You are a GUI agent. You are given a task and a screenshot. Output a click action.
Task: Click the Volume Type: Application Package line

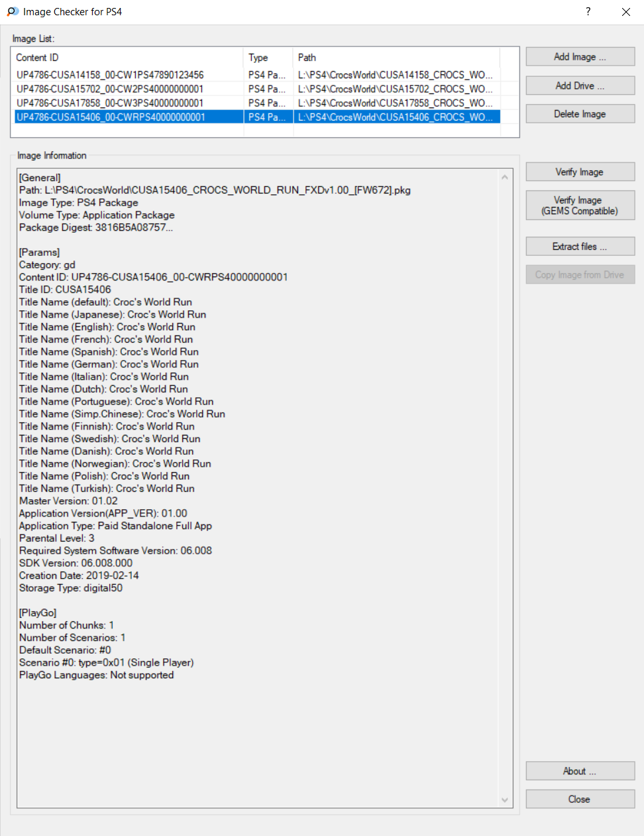(x=97, y=215)
